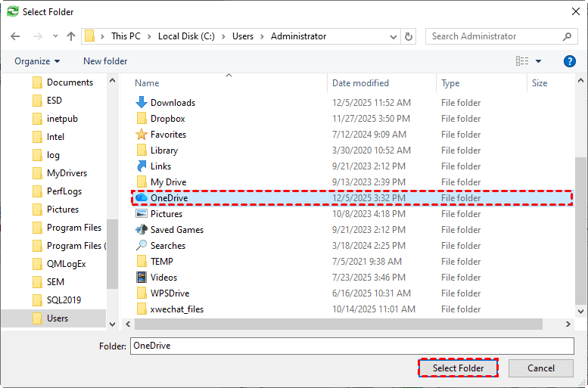This screenshot has width=588, height=388.
Task: Sort files by Name column
Action: coord(148,83)
